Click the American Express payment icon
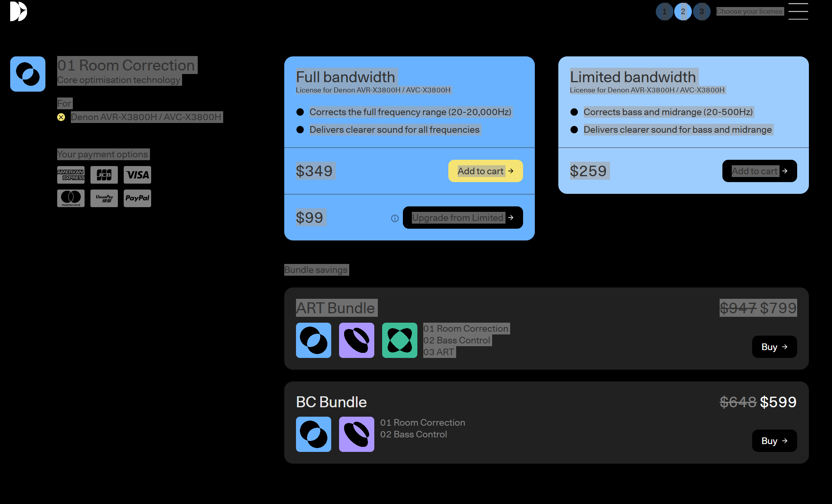This screenshot has width=832, height=504. click(x=71, y=175)
